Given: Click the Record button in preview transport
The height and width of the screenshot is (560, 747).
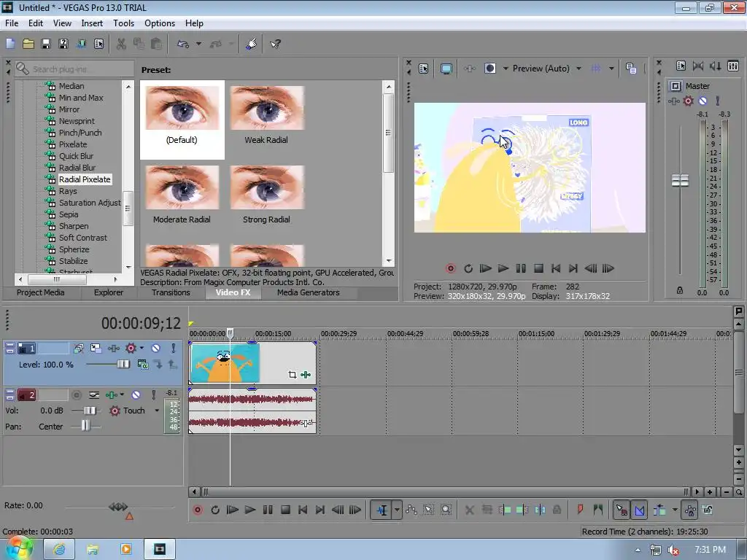Looking at the screenshot, I should pos(451,268).
